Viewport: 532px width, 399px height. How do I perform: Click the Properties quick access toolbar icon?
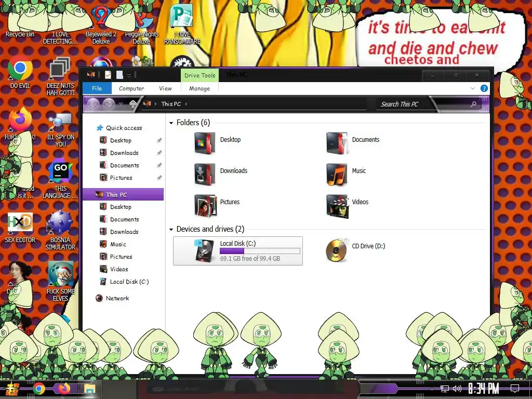click(108, 75)
